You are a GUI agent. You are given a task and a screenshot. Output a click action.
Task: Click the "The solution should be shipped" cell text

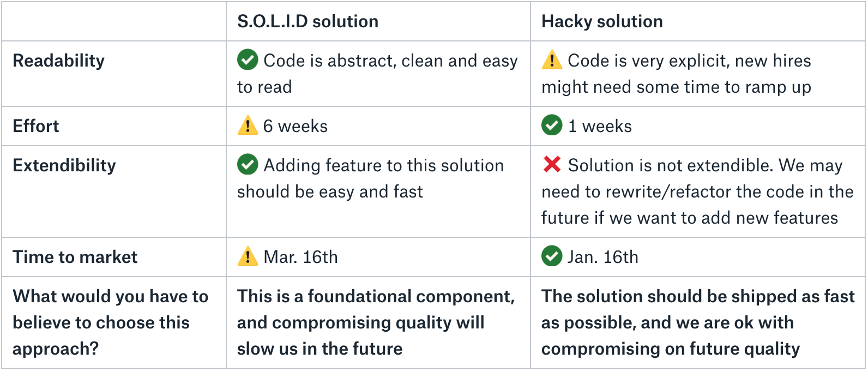point(697,322)
